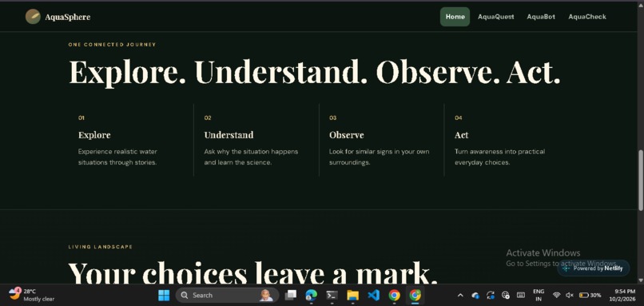Open the first Chrome taskbar icon

[394, 295]
